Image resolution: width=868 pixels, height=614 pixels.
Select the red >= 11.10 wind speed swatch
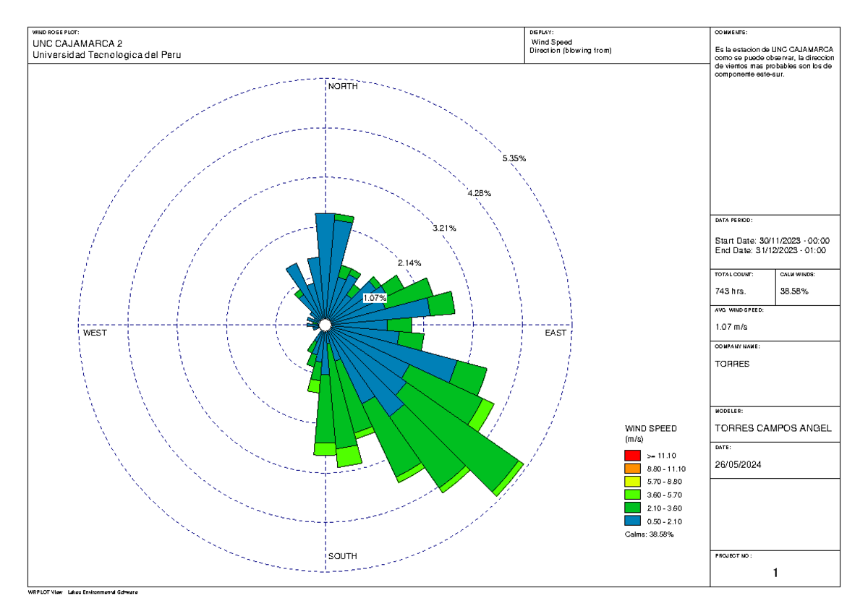[631, 456]
